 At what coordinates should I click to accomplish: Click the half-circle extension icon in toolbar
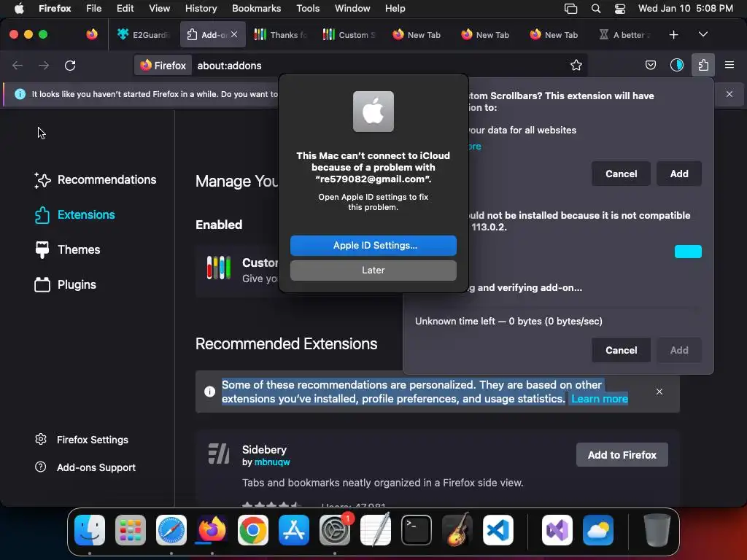676,65
